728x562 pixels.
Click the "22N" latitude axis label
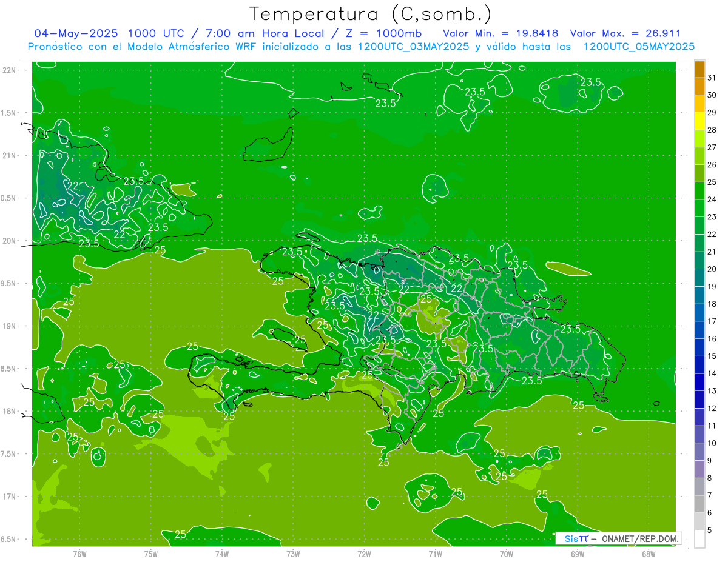[x=9, y=70]
